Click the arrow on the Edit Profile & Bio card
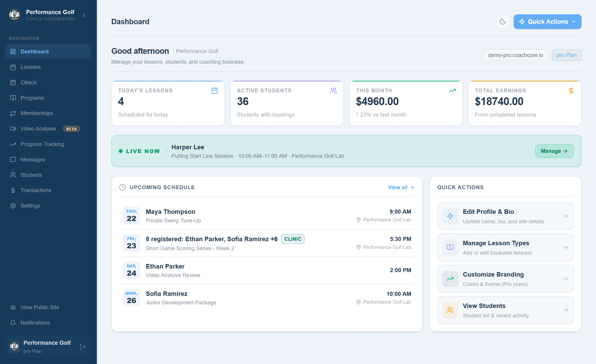 coord(565,216)
